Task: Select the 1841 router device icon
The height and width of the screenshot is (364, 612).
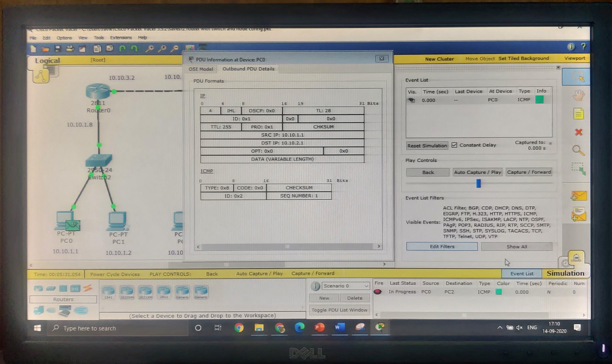Action: coord(108,292)
